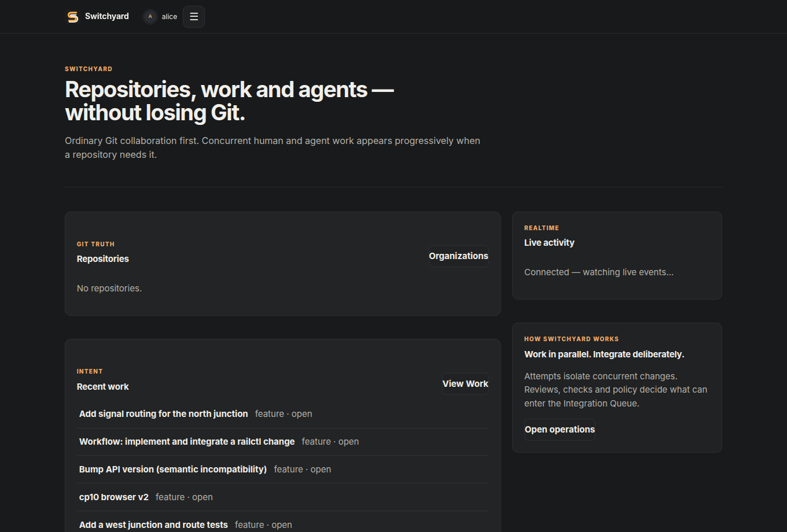
Task: Click 'Connected — watching live events...' status
Action: tap(599, 272)
